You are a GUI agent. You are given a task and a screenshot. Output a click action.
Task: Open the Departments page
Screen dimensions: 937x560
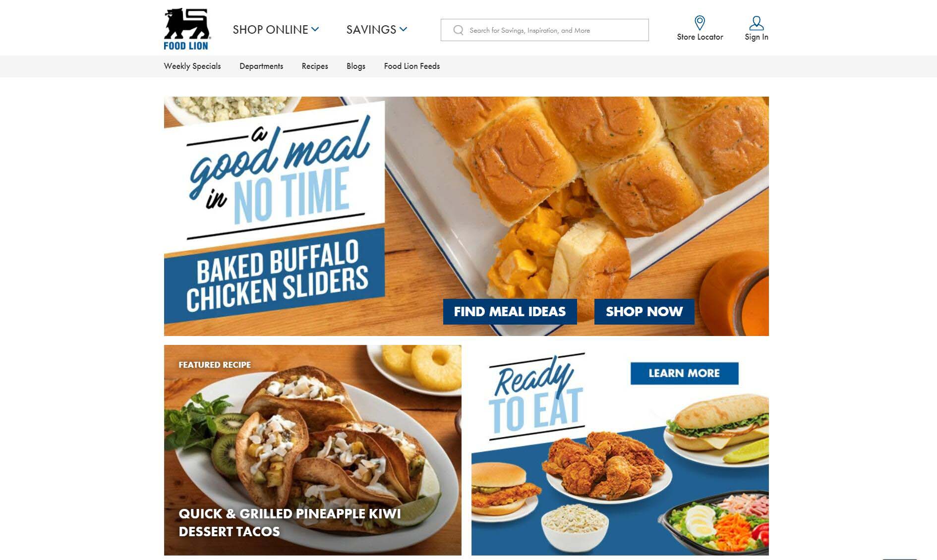pos(261,66)
